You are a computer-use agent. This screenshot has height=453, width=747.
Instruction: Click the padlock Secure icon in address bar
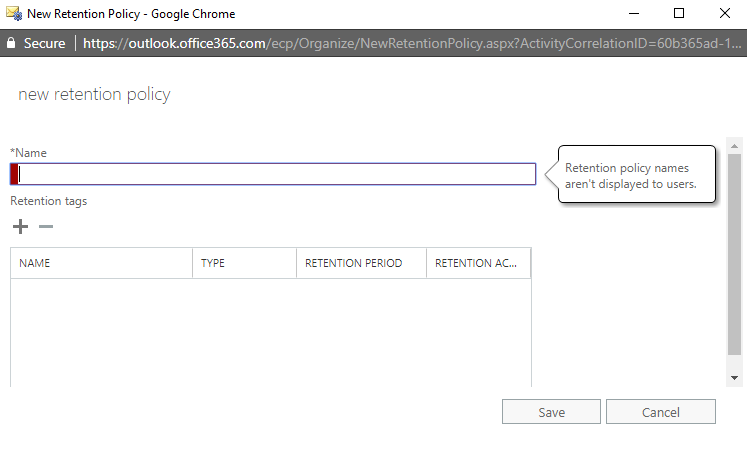pos(12,43)
